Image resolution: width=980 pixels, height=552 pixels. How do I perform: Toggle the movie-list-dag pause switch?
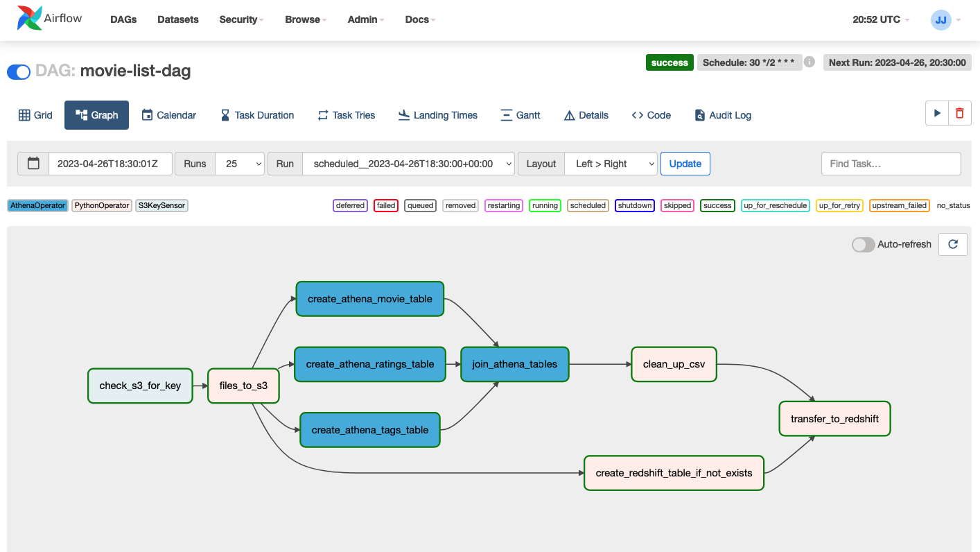coord(19,71)
